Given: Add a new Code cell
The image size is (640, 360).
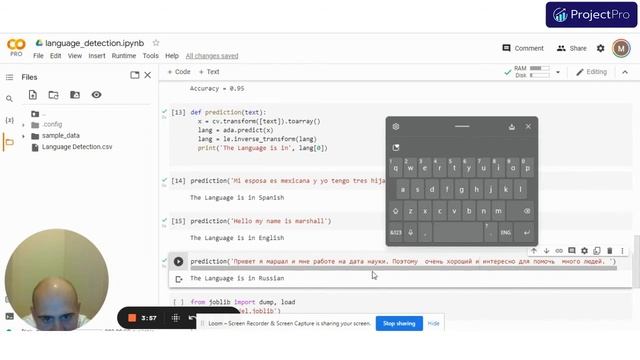Looking at the screenshot, I should [179, 72].
